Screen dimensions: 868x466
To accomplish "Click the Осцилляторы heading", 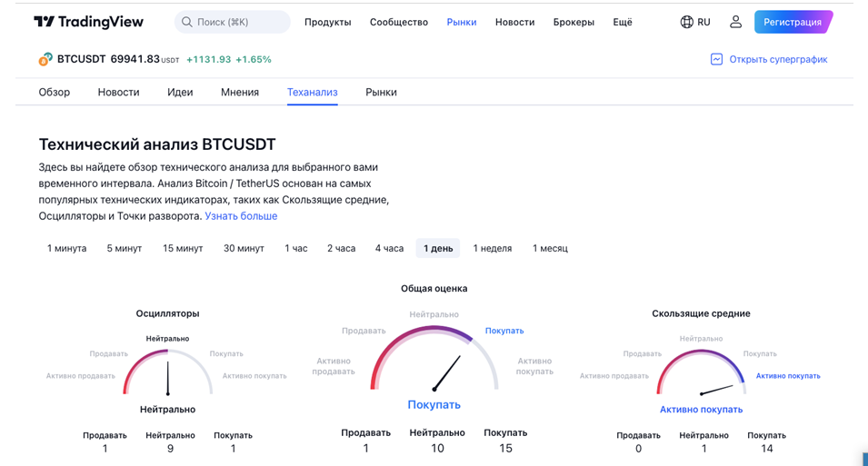I will click(x=168, y=313).
